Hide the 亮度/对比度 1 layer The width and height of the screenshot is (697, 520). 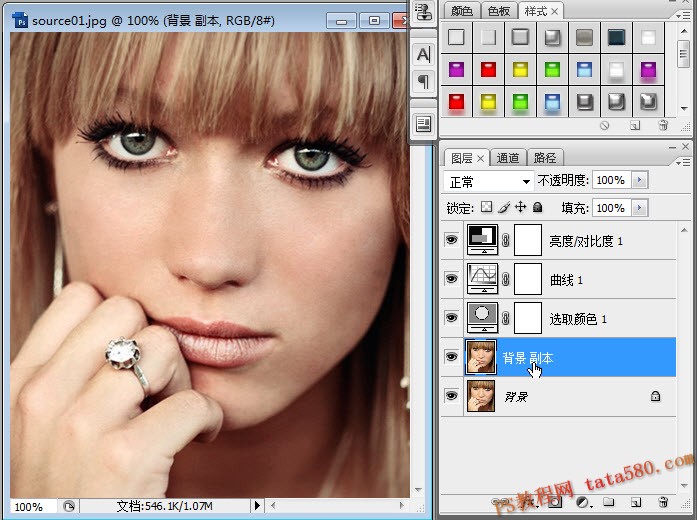click(x=452, y=240)
